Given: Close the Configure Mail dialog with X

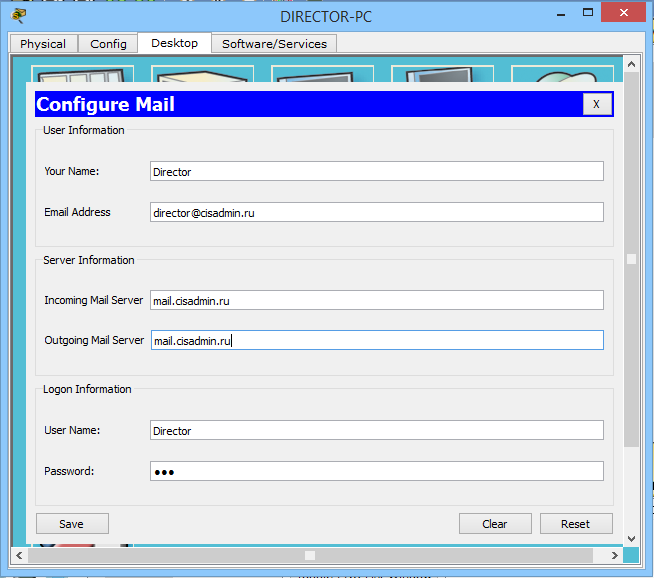Looking at the screenshot, I should [x=597, y=104].
